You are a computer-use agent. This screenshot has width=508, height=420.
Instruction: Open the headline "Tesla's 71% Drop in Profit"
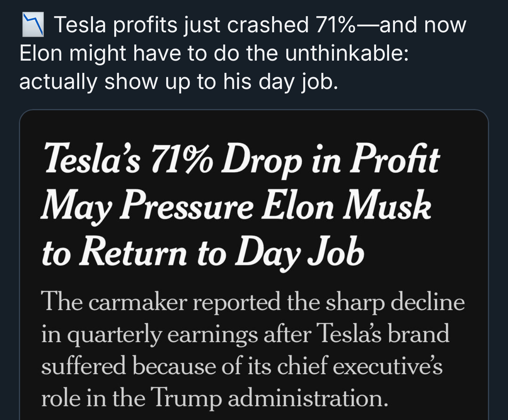point(241,159)
